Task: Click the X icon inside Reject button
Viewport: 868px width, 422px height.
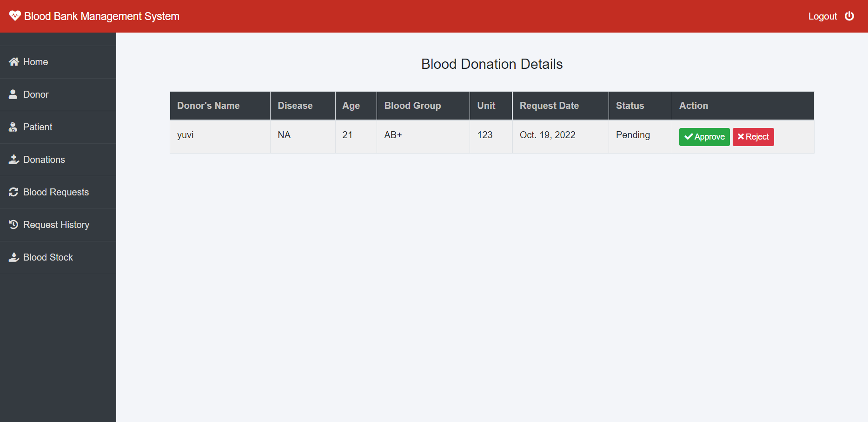Action: [x=741, y=137]
